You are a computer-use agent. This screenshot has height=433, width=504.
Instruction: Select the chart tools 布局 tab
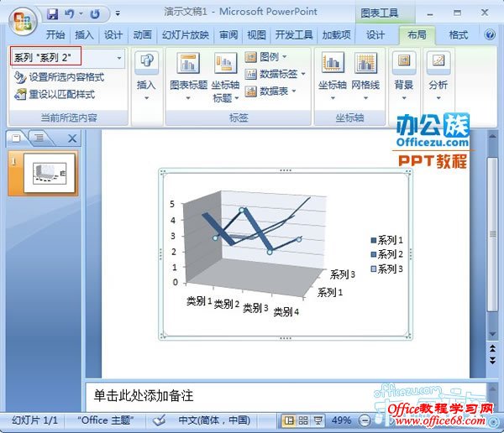[x=417, y=34]
